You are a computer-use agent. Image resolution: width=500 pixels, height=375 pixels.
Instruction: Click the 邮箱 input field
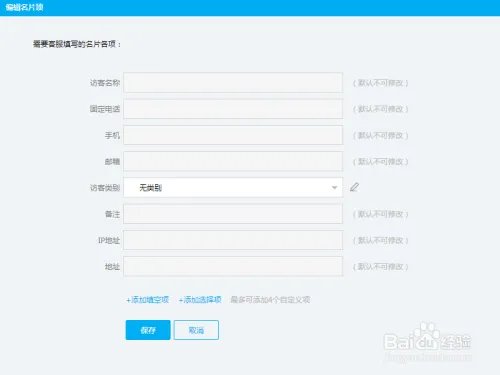coord(233,162)
